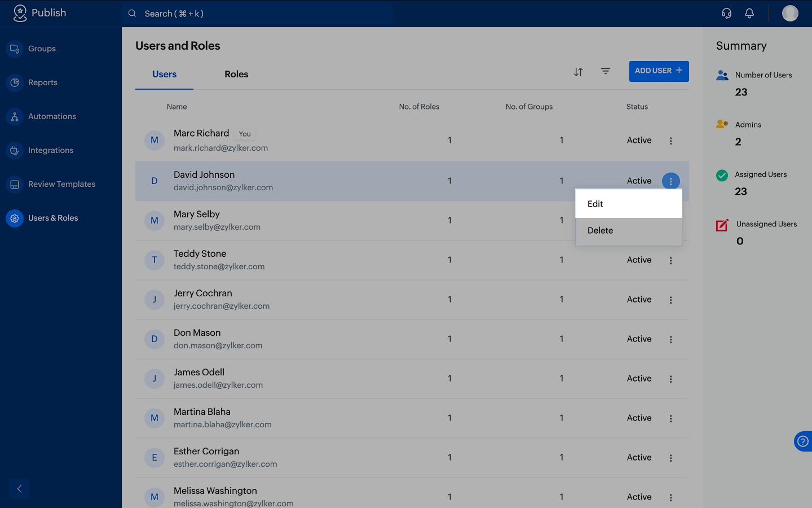The width and height of the screenshot is (812, 508).
Task: Click David Johnson's avatar letter
Action: pos(155,181)
